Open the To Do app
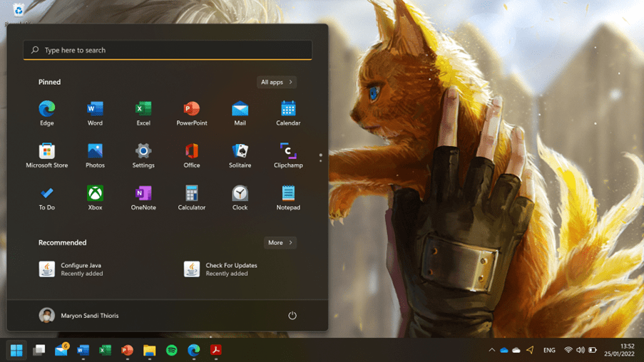Screen dimensions: 644x362 [x=47, y=197]
